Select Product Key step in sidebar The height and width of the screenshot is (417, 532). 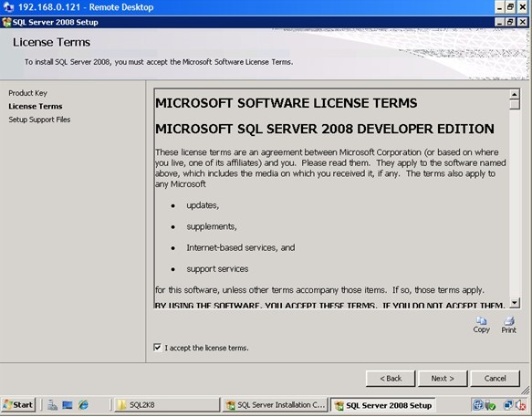(x=27, y=93)
